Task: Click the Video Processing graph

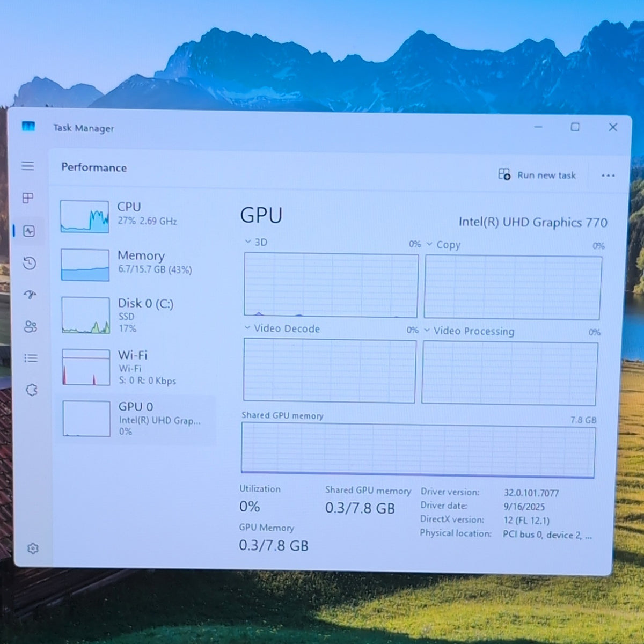Action: point(509,372)
